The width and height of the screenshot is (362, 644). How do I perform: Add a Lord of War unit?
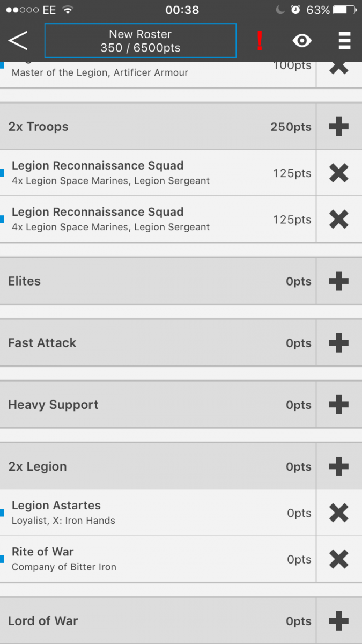pyautogui.click(x=338, y=621)
